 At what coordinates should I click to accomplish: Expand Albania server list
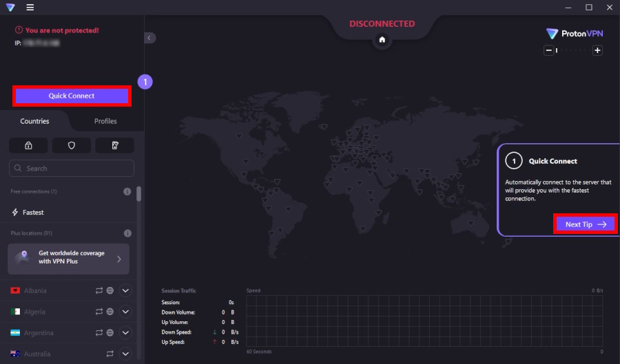tap(125, 290)
